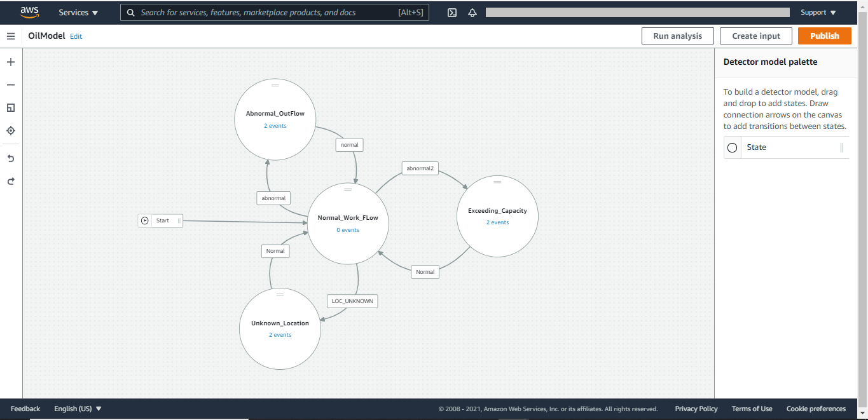This screenshot has height=420, width=868.
Task: Click the AWS search input field
Action: tap(275, 13)
